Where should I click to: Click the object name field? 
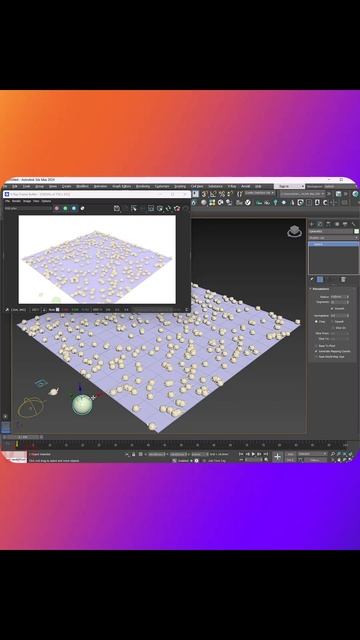[331, 231]
